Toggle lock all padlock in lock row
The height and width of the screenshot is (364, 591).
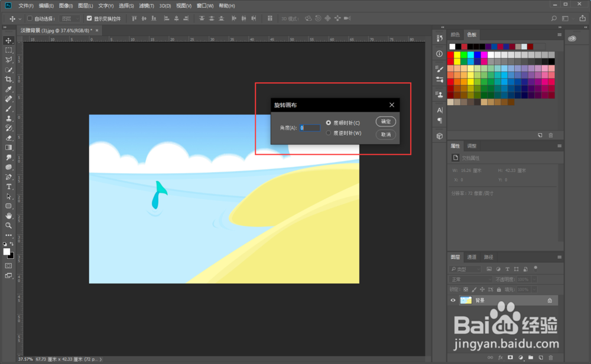[x=499, y=290]
